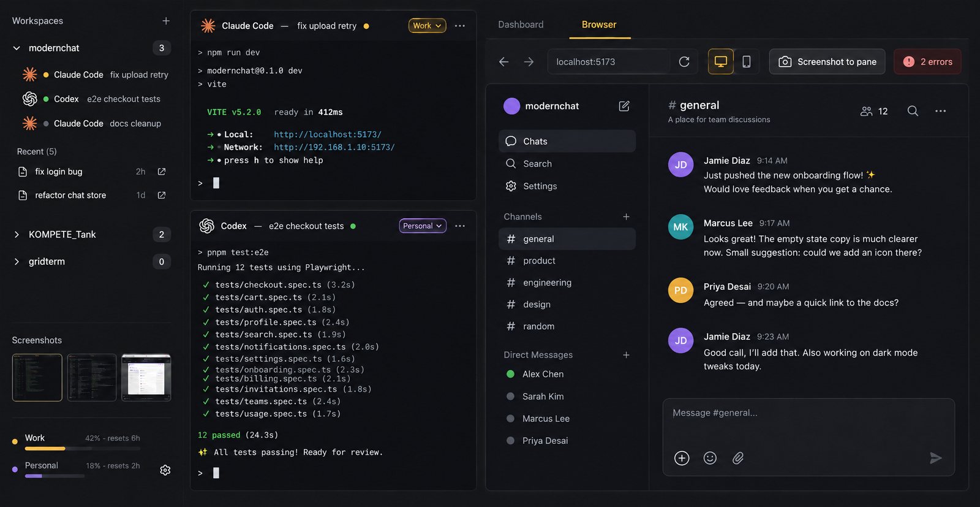Open Claude Code fix upload retry session

(x=95, y=75)
